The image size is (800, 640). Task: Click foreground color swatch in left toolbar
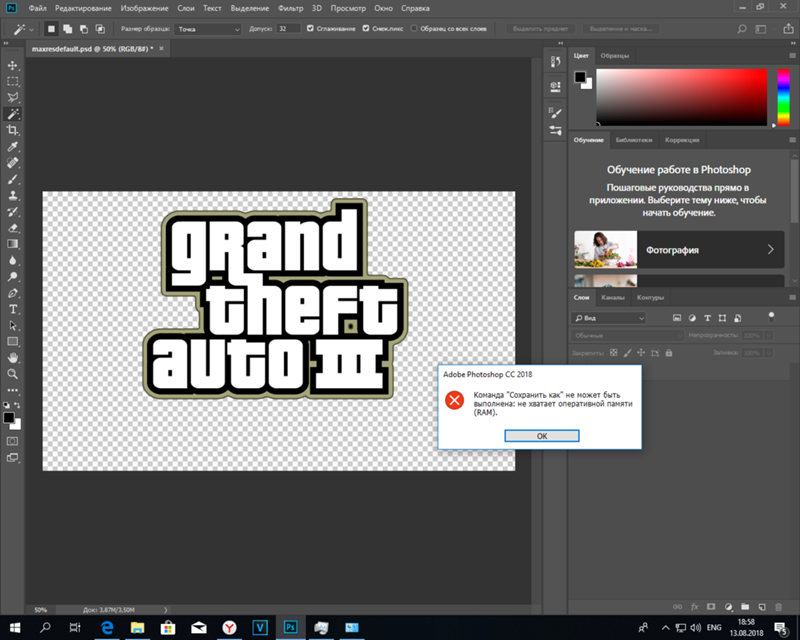tap(9, 418)
